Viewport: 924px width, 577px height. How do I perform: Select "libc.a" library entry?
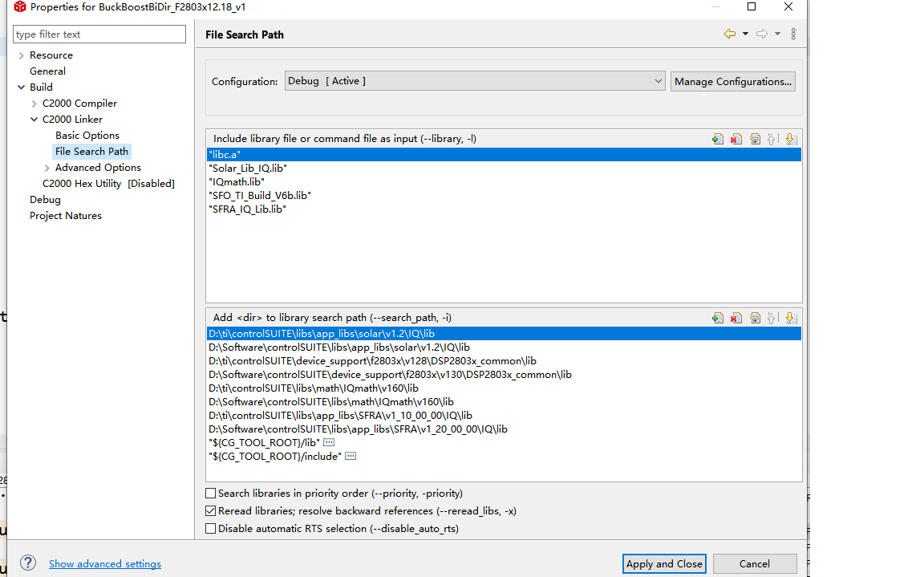pos(504,154)
